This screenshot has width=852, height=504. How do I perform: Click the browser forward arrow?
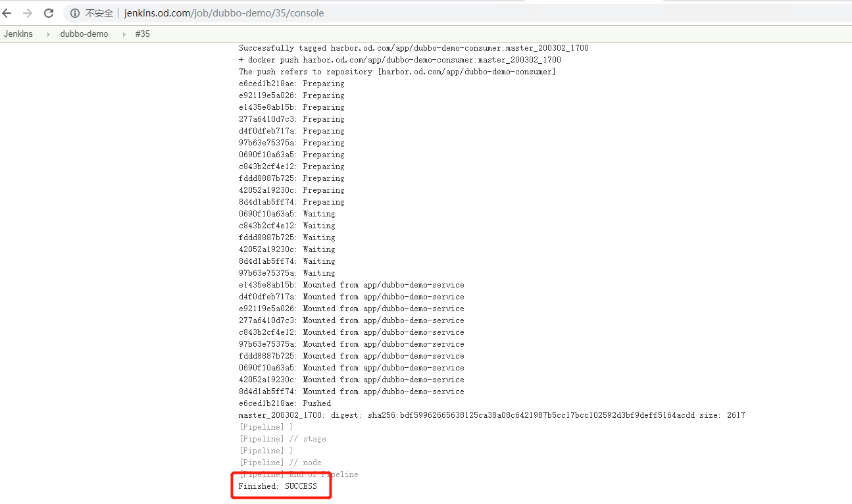(x=28, y=13)
